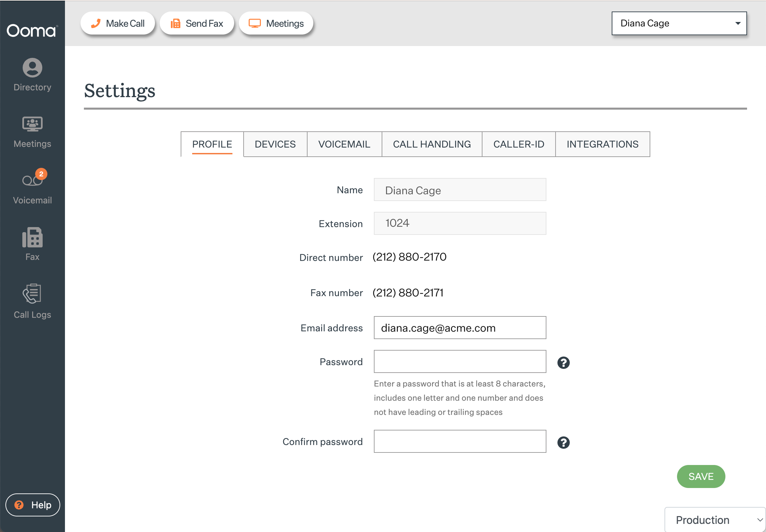Screen dimensions: 766x532
Task: Open the Fax sidebar icon
Action: tap(32, 244)
